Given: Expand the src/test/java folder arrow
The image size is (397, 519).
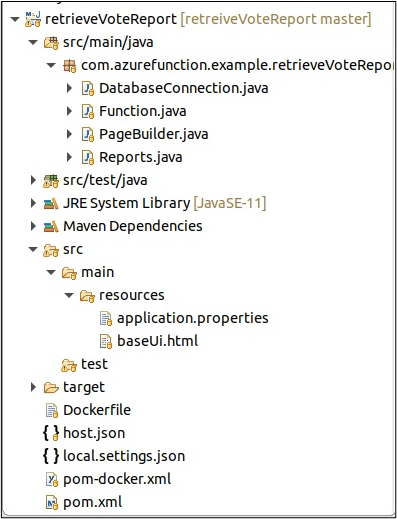Looking at the screenshot, I should (33, 180).
